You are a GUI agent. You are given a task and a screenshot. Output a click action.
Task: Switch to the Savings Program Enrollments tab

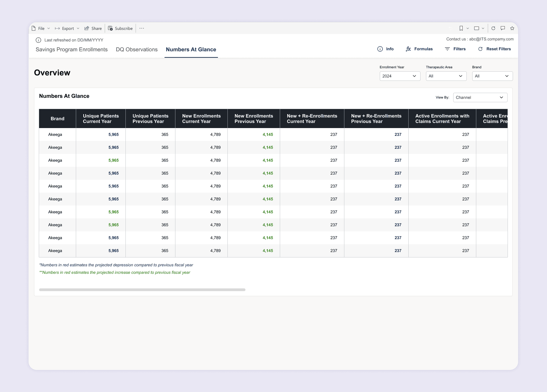click(71, 50)
